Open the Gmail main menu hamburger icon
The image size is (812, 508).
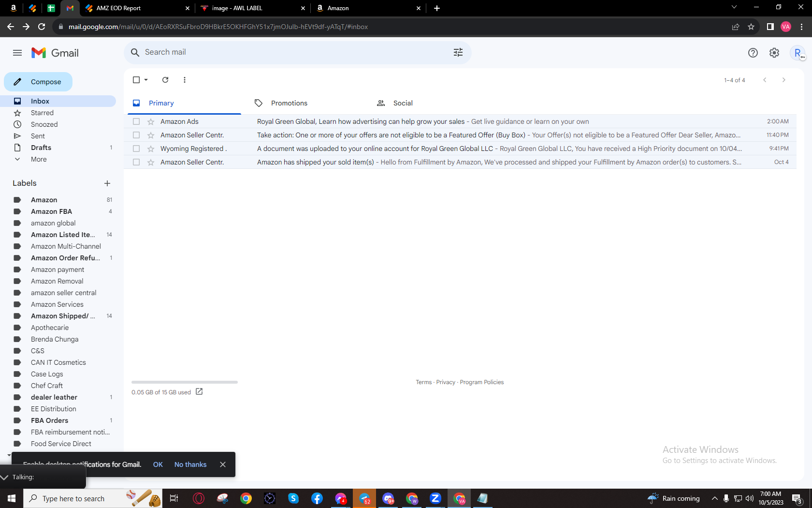(17, 53)
